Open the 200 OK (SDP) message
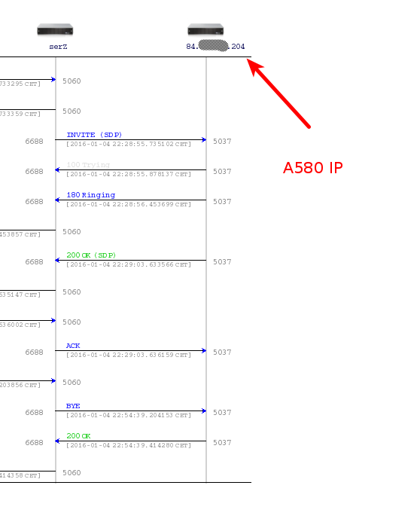This screenshot has width=420, height=528. [x=91, y=255]
